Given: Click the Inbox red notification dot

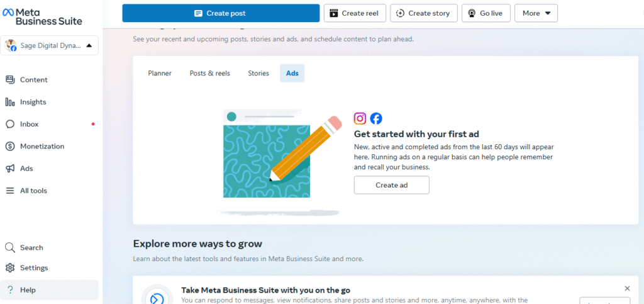Looking at the screenshot, I should click(93, 124).
